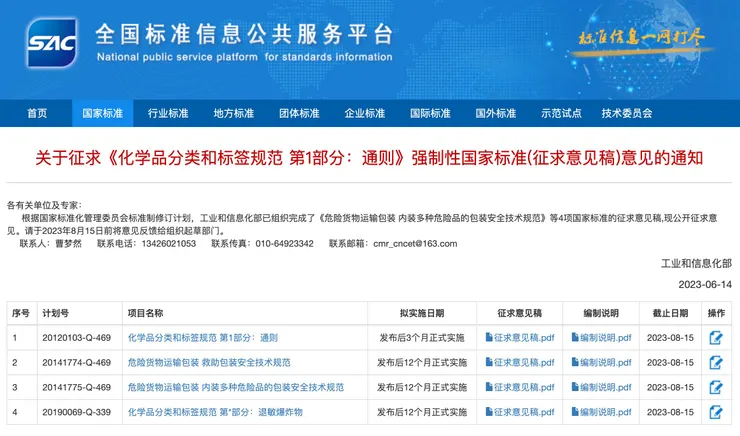
Task: Open the 团体标准 navigation tab
Action: pos(299,113)
